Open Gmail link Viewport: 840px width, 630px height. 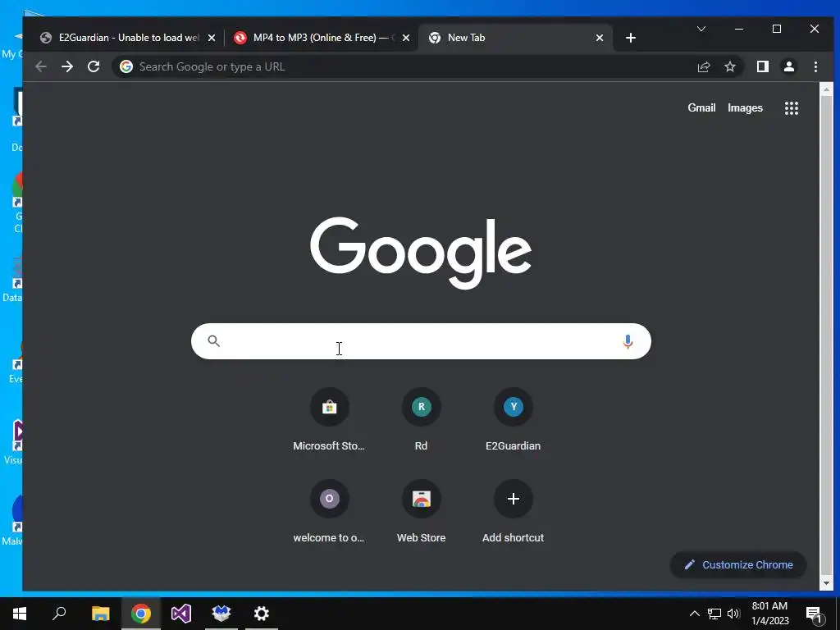pyautogui.click(x=701, y=107)
